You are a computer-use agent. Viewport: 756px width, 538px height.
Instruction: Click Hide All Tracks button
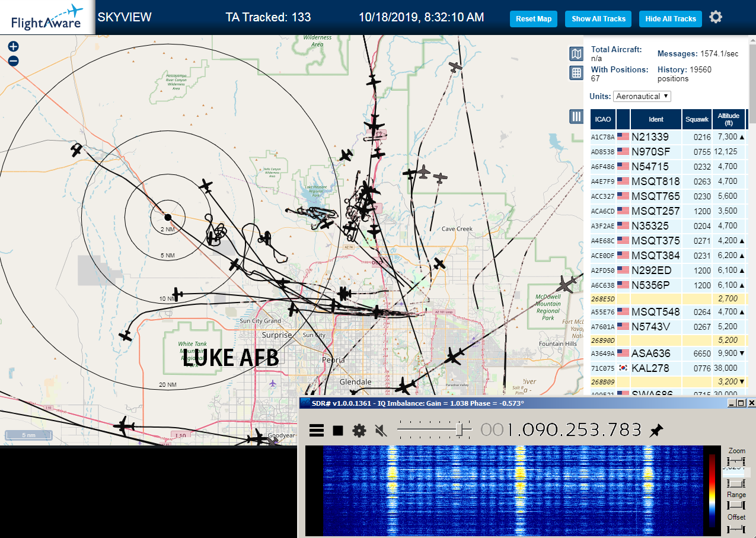click(671, 18)
